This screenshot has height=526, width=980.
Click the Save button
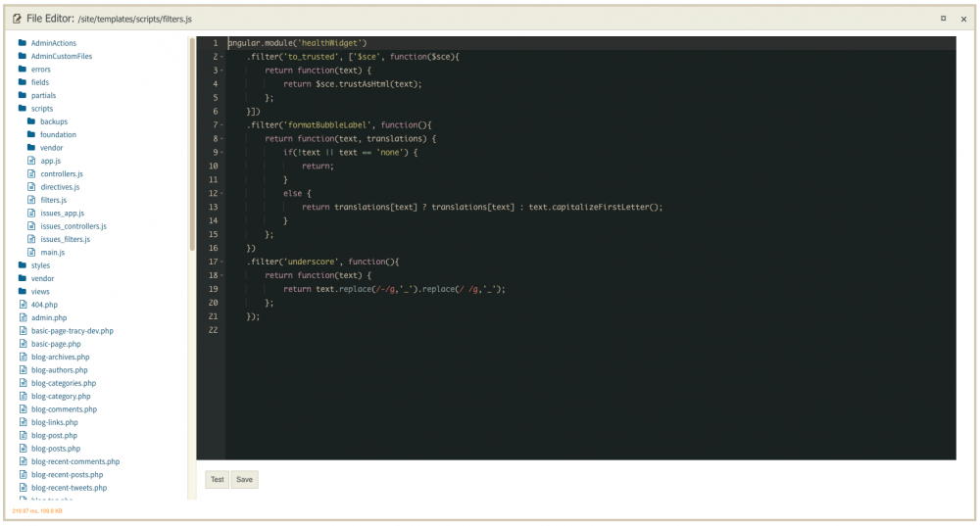click(244, 480)
